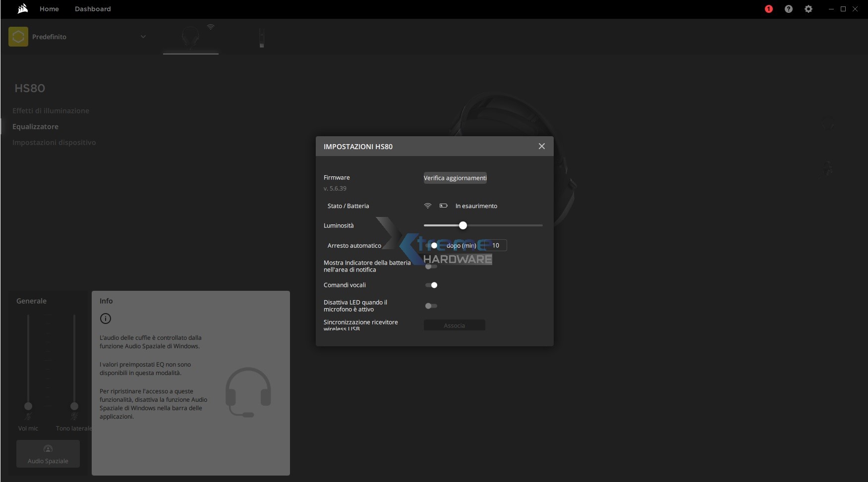
Task: Expand the Predefinito profile dropdown
Action: click(143, 37)
